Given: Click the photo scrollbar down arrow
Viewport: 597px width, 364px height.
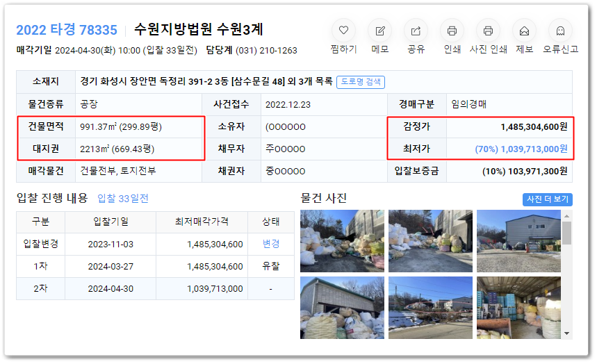Looking at the screenshot, I should point(567,333).
